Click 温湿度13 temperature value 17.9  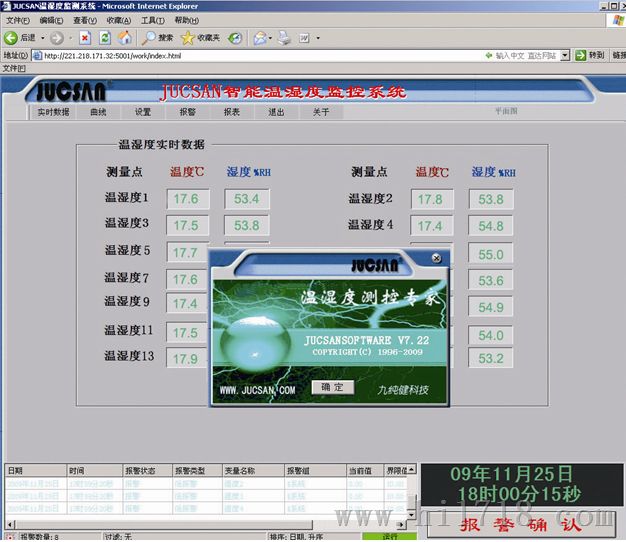coord(186,358)
